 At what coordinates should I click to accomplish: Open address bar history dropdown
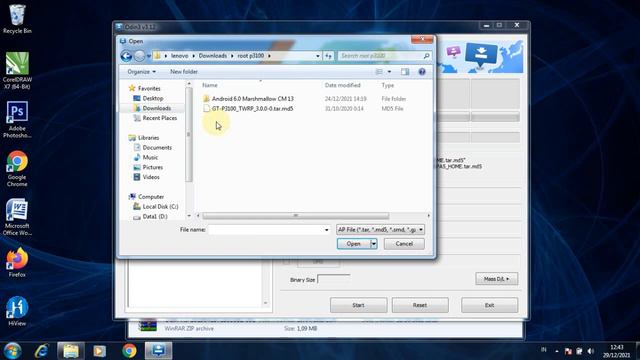click(318, 56)
